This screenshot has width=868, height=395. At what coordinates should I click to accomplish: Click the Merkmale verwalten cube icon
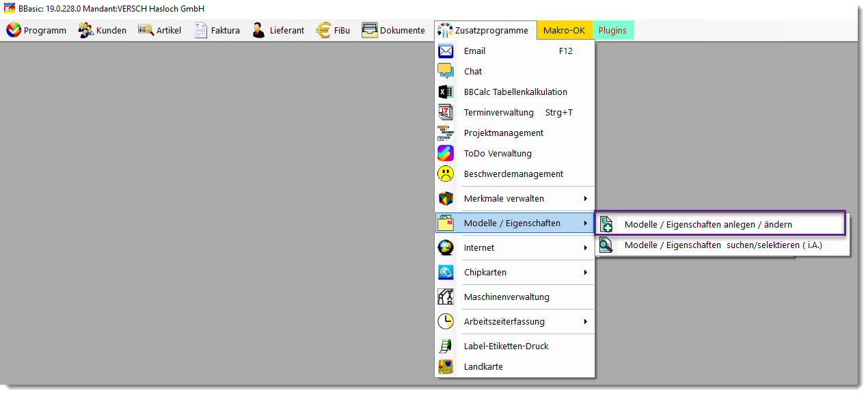(446, 198)
